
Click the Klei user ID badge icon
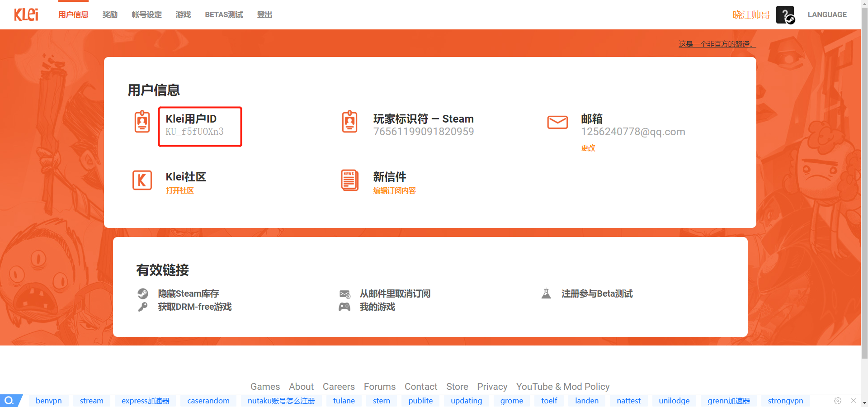(x=142, y=122)
